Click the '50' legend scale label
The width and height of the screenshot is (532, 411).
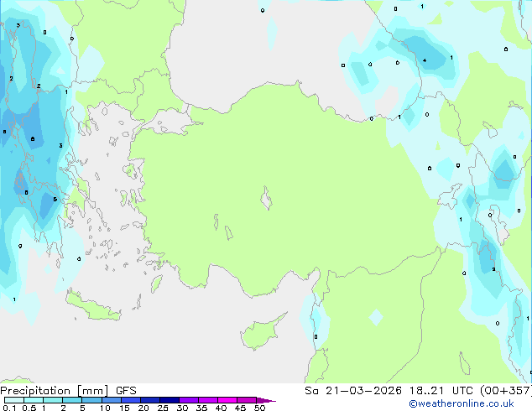[x=259, y=408]
